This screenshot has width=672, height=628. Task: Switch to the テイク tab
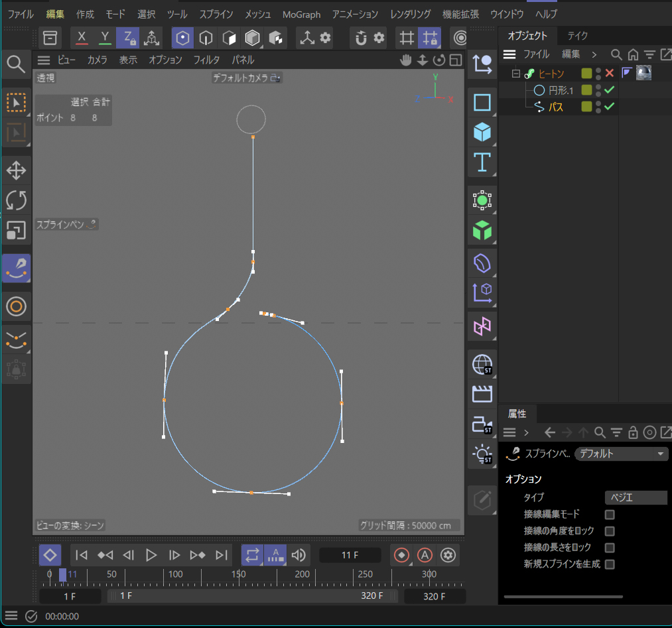577,36
